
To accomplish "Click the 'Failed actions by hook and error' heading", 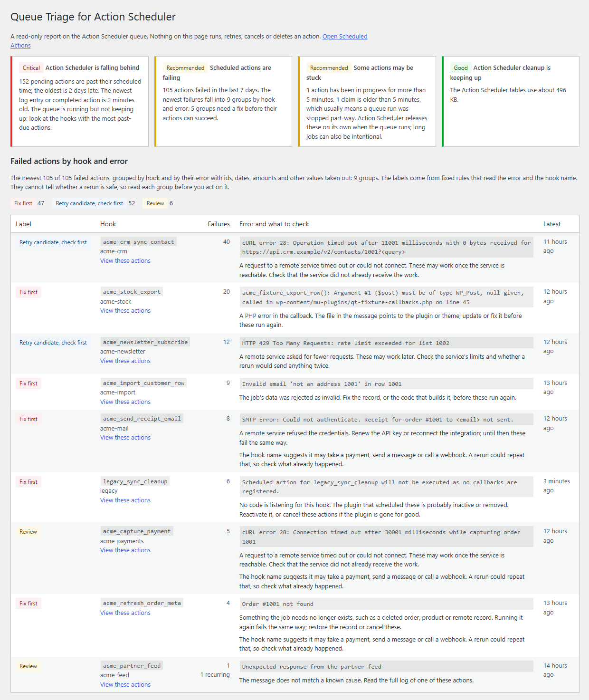I will (x=69, y=162).
